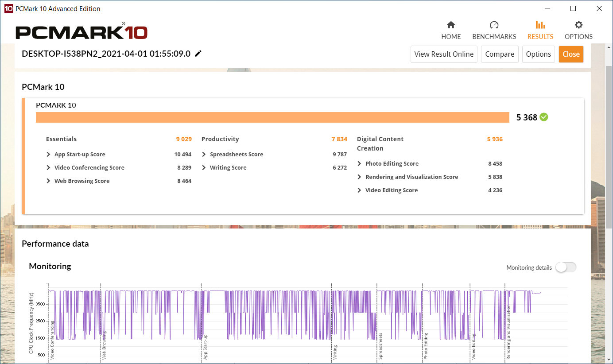Click the Photo Editing value 8 458
613x364 pixels.
(x=495, y=163)
